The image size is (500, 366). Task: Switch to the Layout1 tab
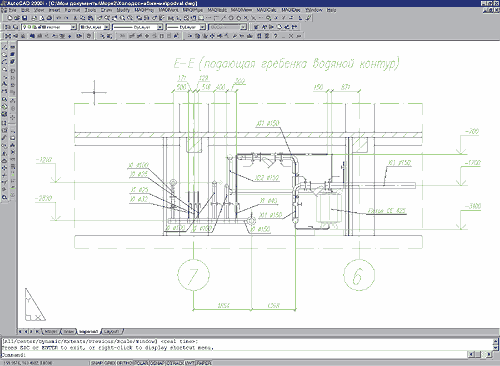(x=111, y=332)
